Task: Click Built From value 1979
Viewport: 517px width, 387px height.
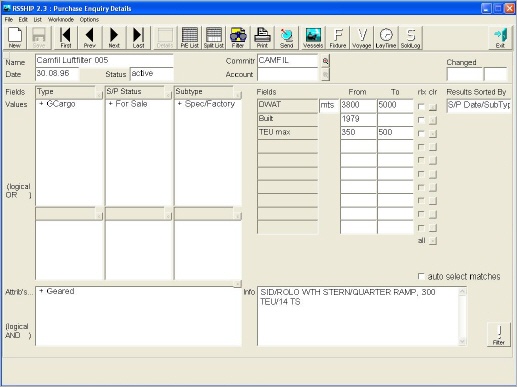Action: 358,119
